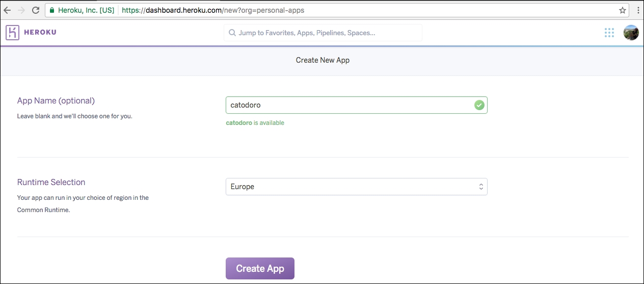Focus the App Name field containing catodoro

point(357,105)
